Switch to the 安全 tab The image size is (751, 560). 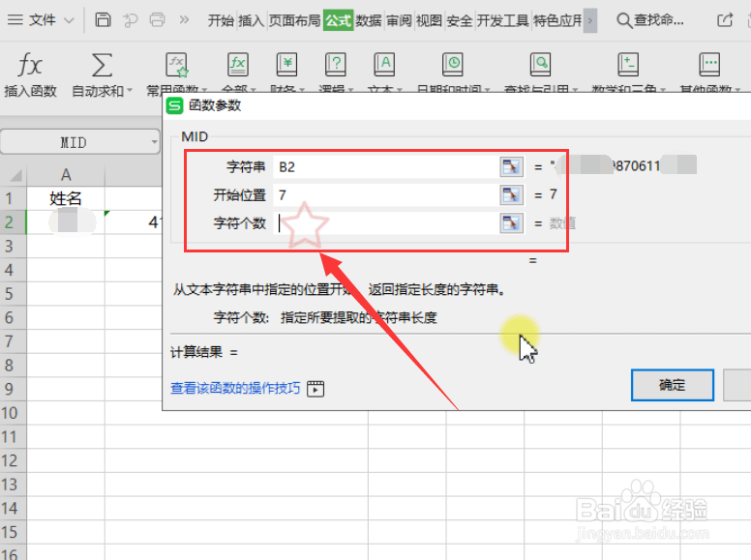click(x=460, y=20)
